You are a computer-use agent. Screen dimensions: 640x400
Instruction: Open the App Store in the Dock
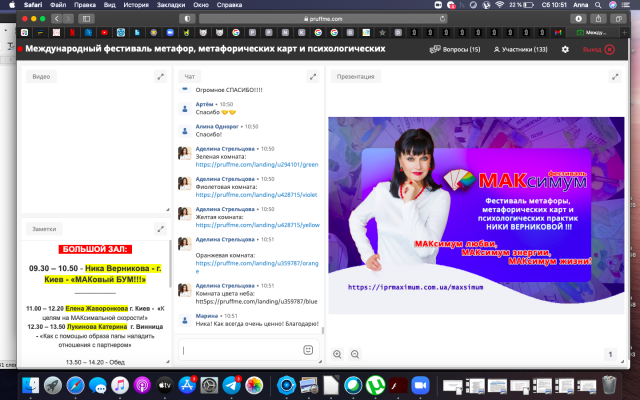pyautogui.click(x=187, y=385)
